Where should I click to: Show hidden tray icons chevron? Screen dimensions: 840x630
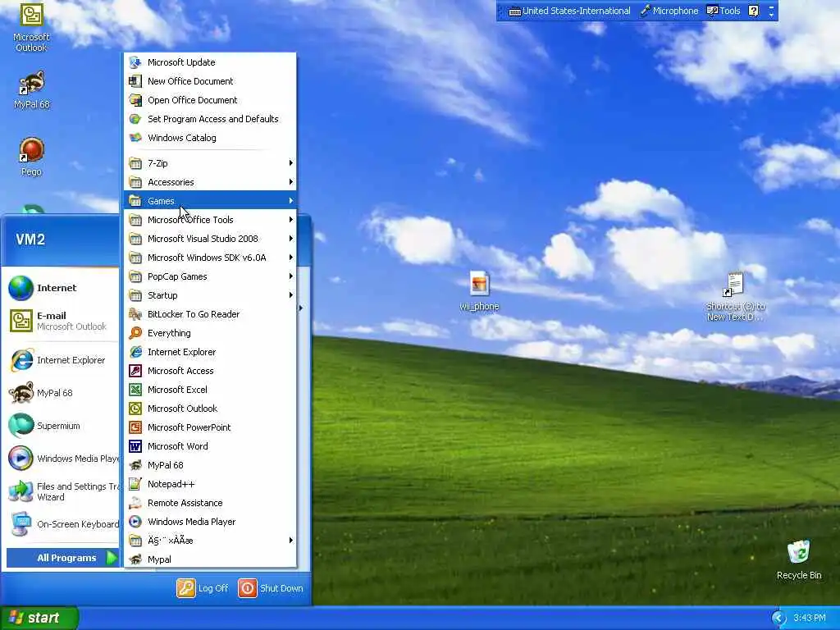(778, 619)
